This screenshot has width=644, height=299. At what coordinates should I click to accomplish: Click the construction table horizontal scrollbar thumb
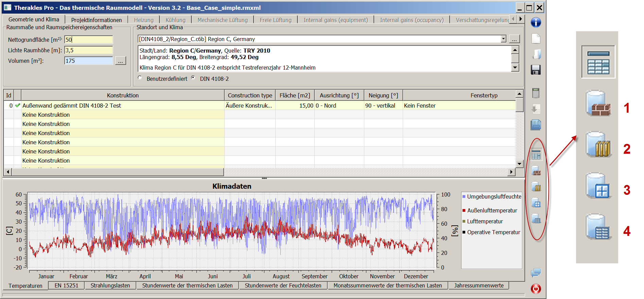[118, 172]
